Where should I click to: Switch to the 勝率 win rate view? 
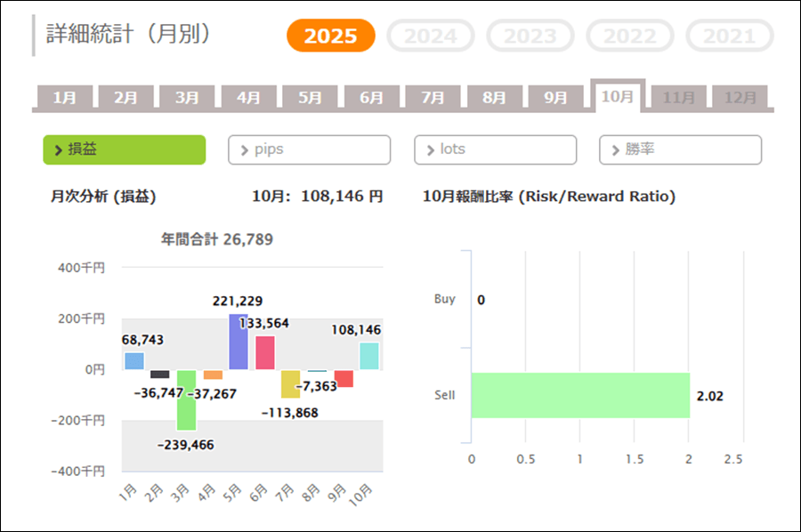(680, 149)
